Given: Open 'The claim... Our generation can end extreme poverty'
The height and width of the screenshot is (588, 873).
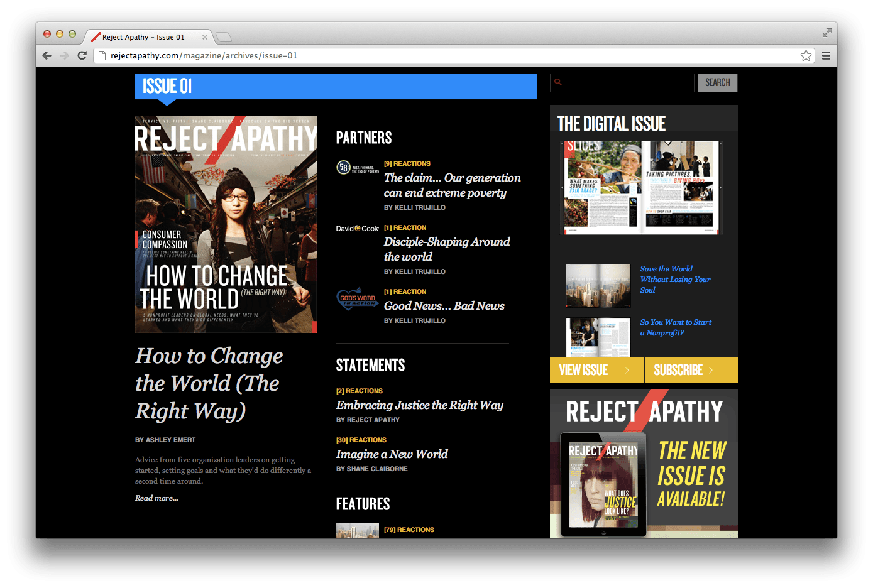Looking at the screenshot, I should pos(453,185).
